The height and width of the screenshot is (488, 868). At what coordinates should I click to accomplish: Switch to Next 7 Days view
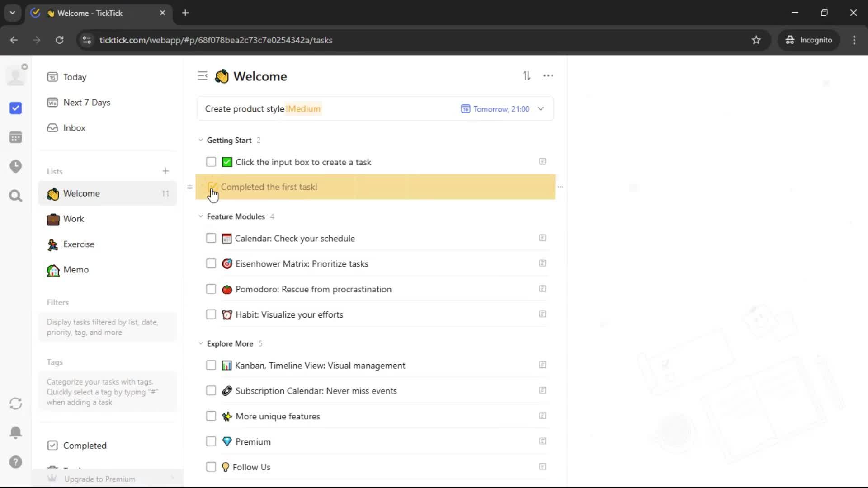click(86, 103)
